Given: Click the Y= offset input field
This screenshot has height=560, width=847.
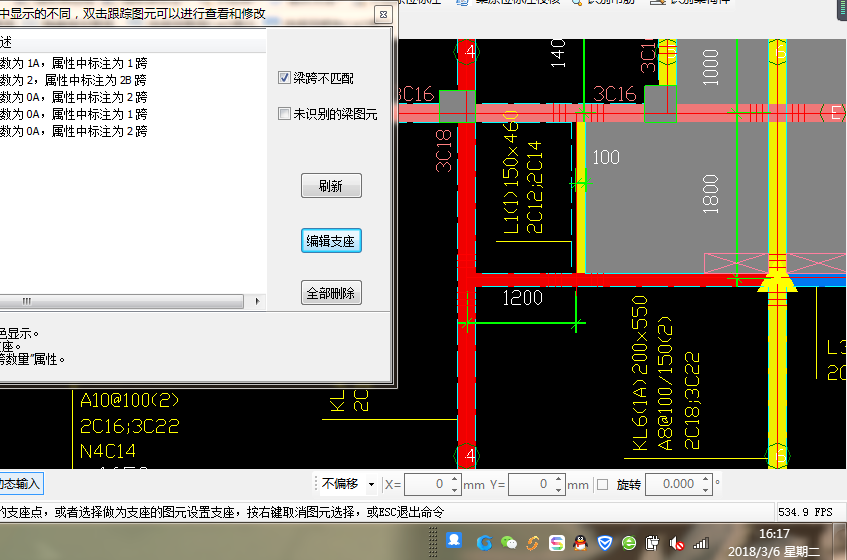Looking at the screenshot, I should point(530,484).
